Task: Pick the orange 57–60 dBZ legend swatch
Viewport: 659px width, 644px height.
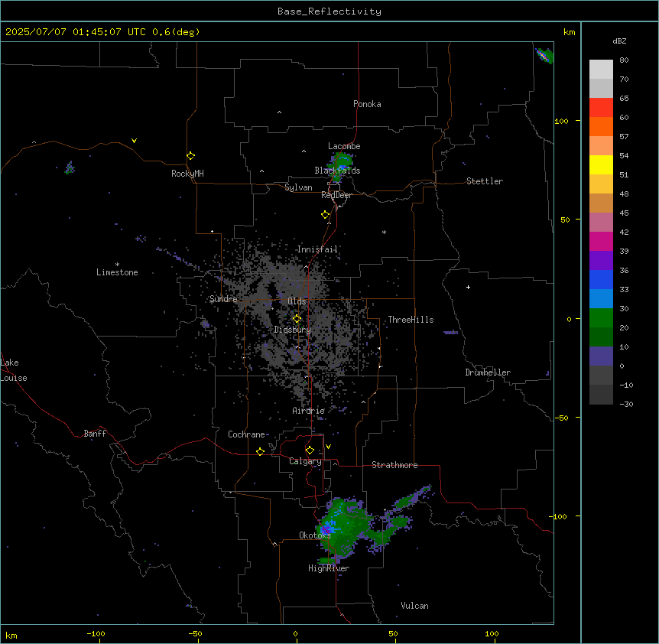Action: coord(601,127)
